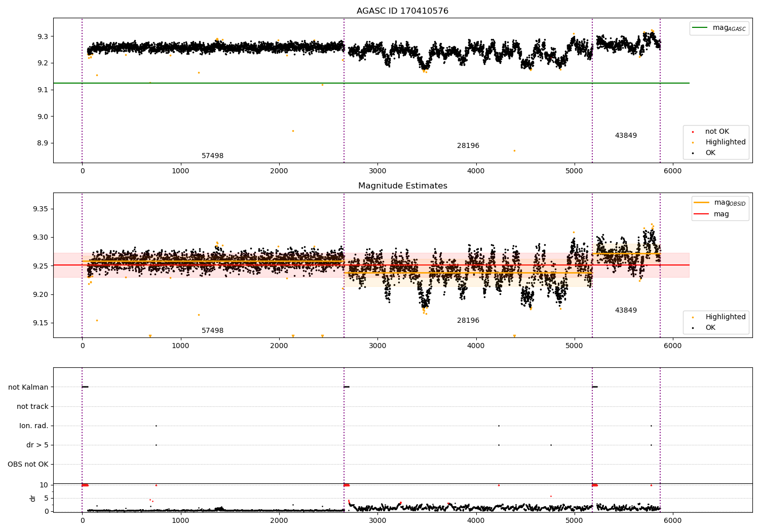The width and height of the screenshot is (760, 532).
Task: Click the 28196 label in the AGASC ID plot
Action: pos(468,146)
